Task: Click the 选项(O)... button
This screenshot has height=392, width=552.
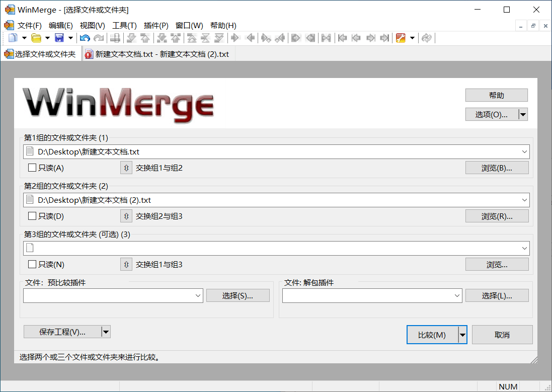Action: point(492,114)
